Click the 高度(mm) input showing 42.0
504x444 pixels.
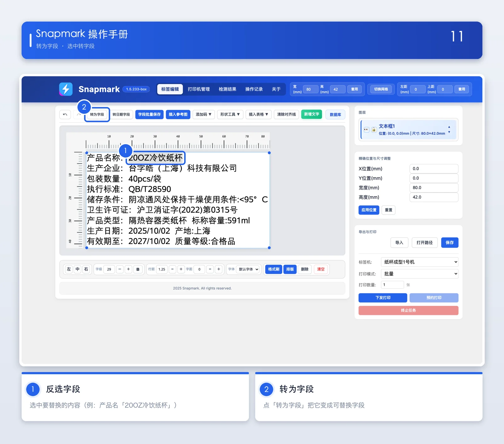pos(434,197)
